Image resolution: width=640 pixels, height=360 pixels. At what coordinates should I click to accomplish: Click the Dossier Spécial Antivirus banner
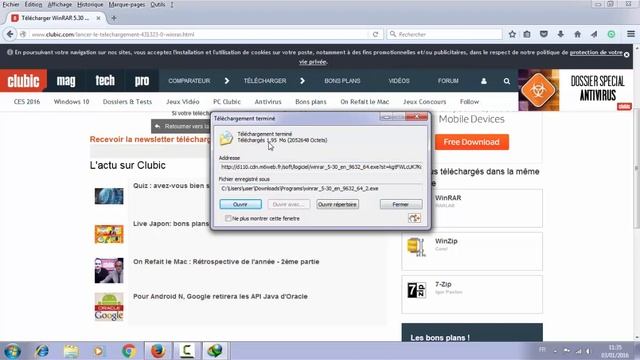point(576,90)
